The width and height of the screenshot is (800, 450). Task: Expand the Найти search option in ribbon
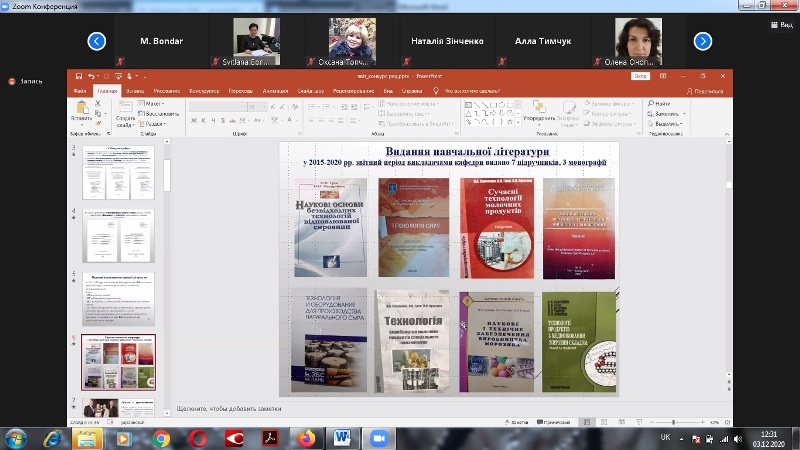click(x=659, y=103)
